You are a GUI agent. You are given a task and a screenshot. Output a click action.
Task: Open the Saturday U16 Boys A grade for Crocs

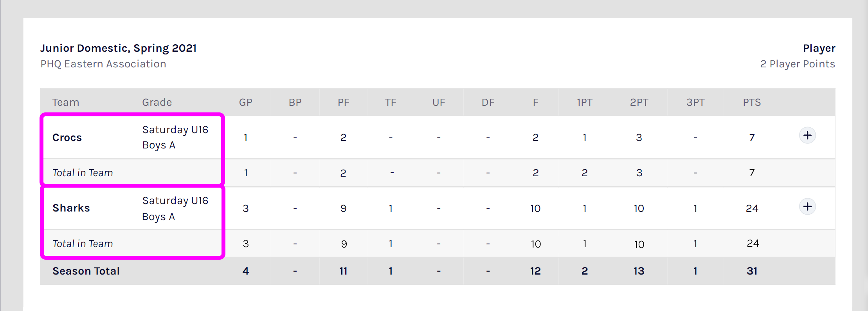click(x=175, y=137)
